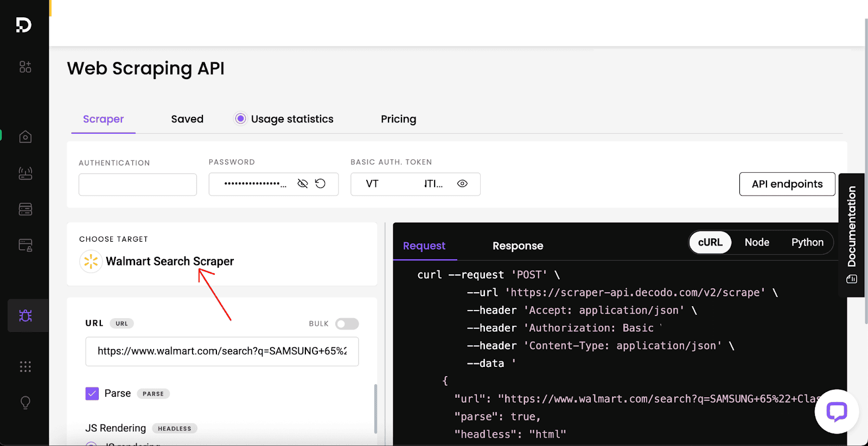Open the chat support bubble
Screen dimensions: 868x446
tap(837, 411)
